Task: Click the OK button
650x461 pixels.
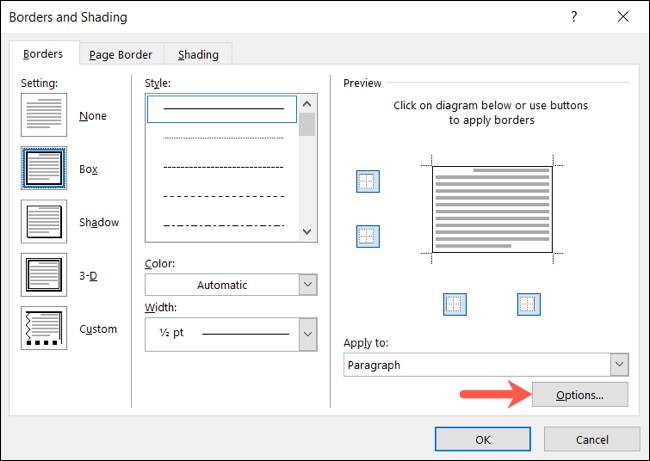Action: pos(483,439)
